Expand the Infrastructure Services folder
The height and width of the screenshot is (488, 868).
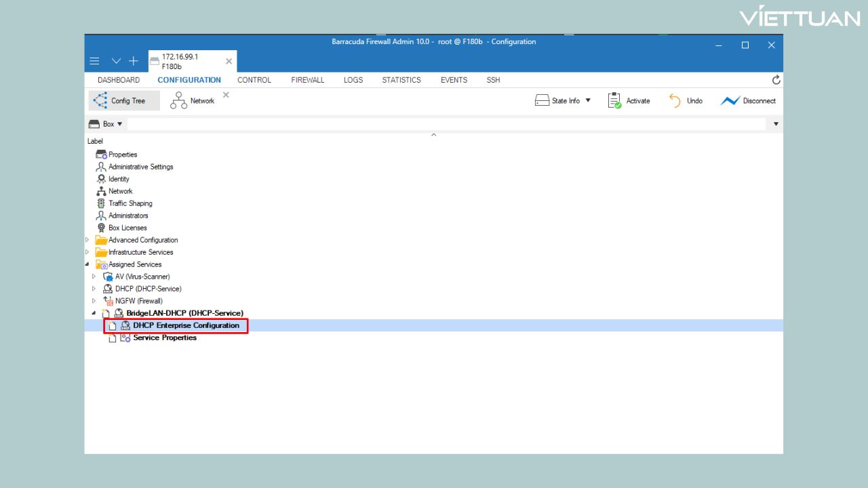(87, 252)
